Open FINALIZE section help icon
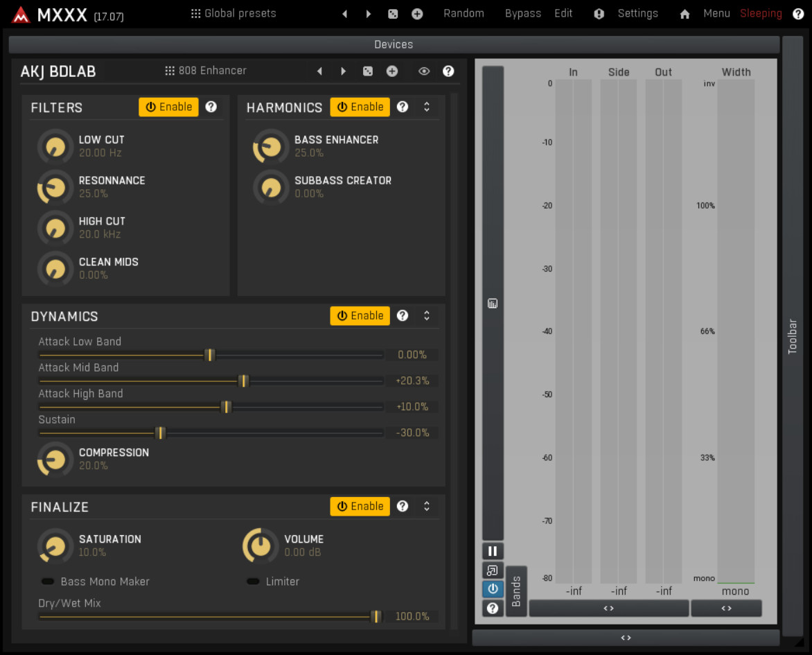This screenshot has width=812, height=655. coord(403,506)
